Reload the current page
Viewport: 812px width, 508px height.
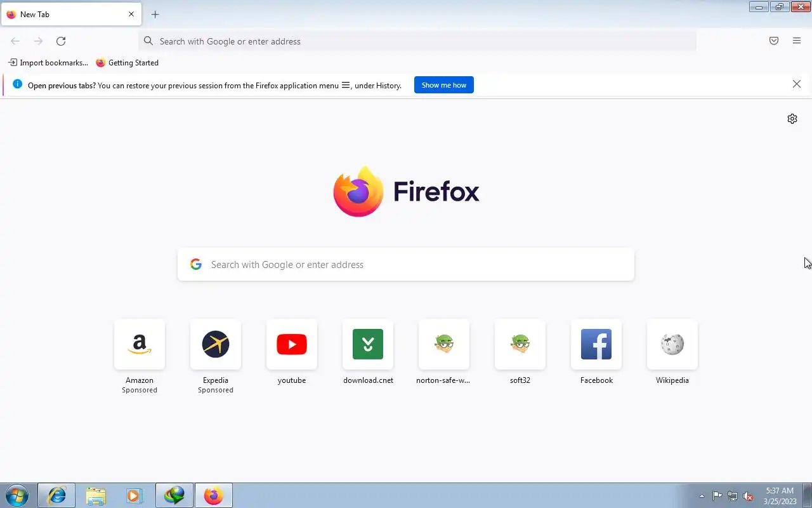pyautogui.click(x=61, y=41)
